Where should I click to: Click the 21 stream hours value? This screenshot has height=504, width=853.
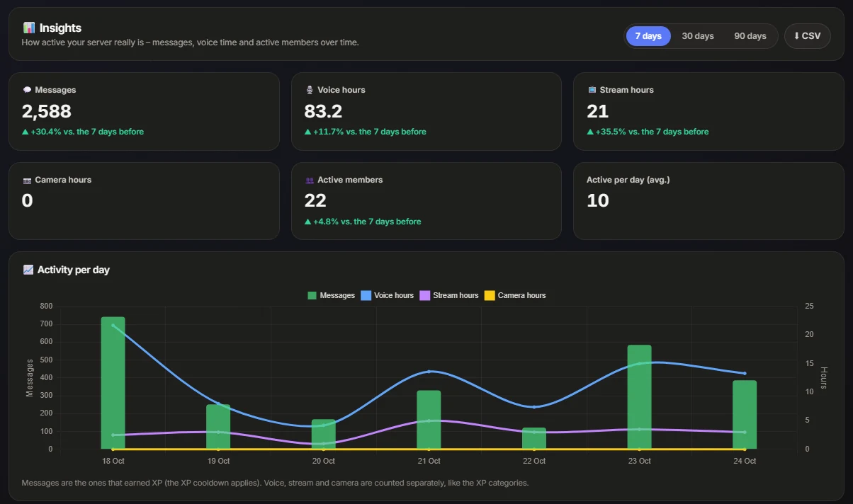pyautogui.click(x=597, y=111)
